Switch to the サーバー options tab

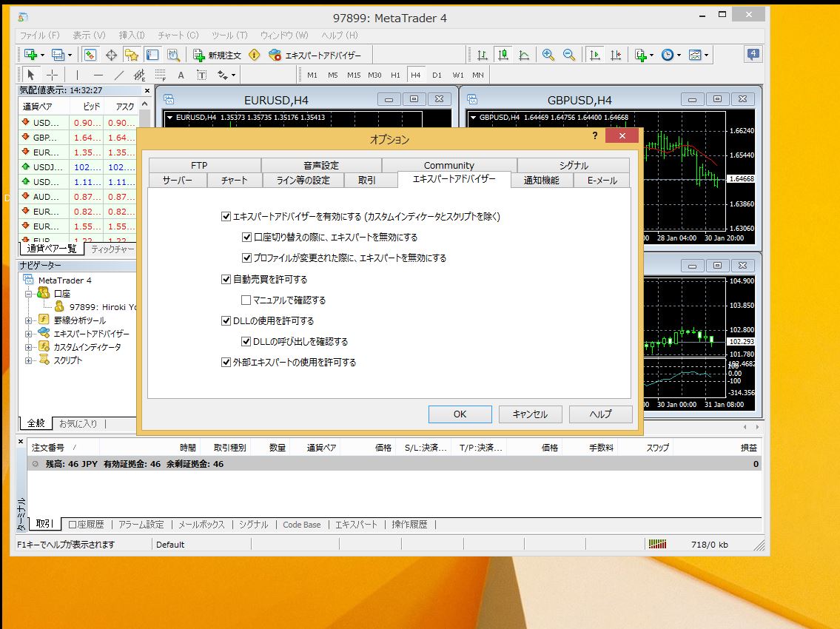[178, 181]
